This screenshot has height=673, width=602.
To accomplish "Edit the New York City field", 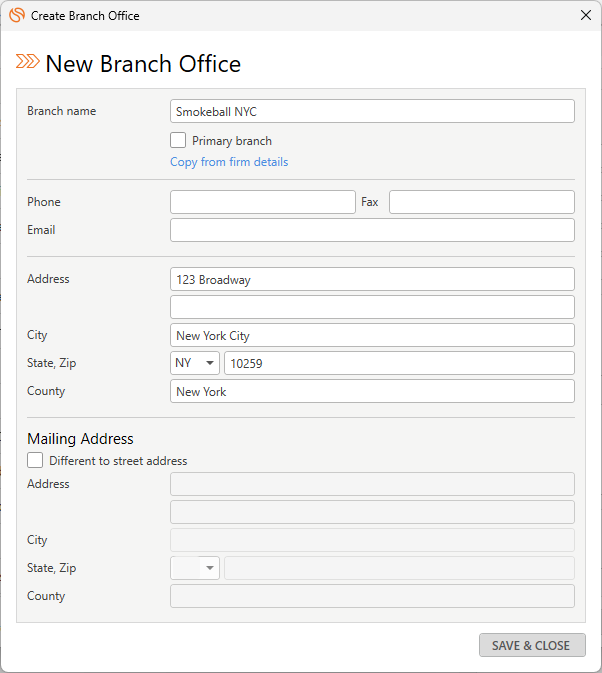I will (x=372, y=335).
